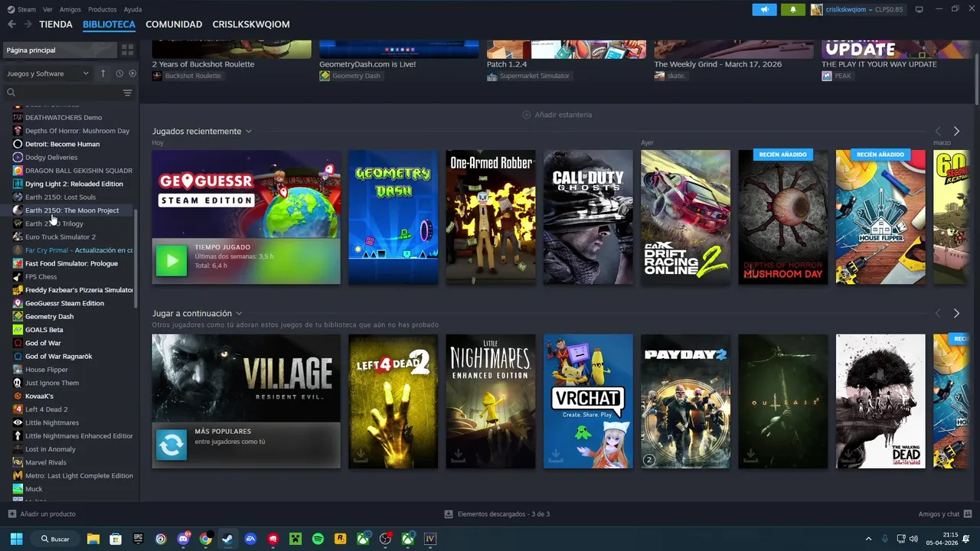
Task: Expand the Jugados recientemente shelf dropdown
Action: (x=248, y=132)
